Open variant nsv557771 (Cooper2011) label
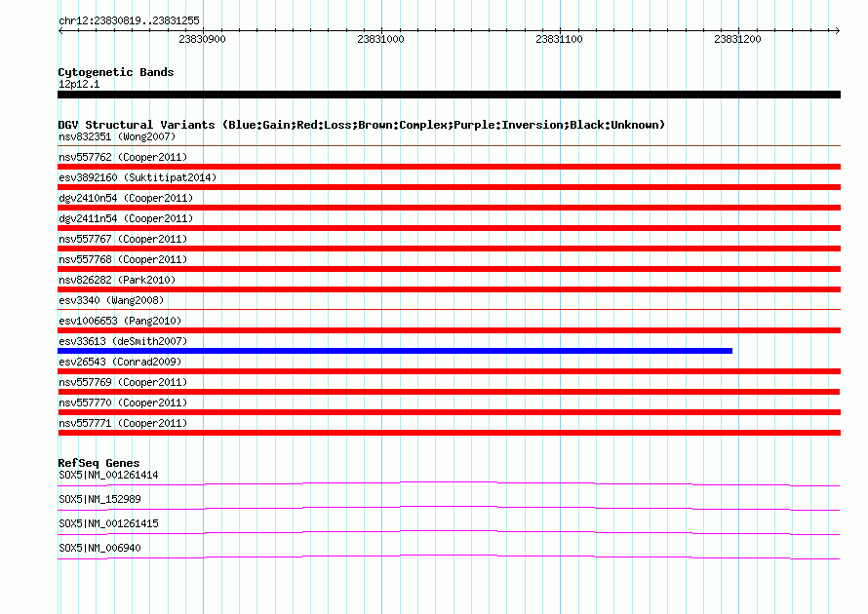The height and width of the screenshot is (614, 868). (123, 423)
